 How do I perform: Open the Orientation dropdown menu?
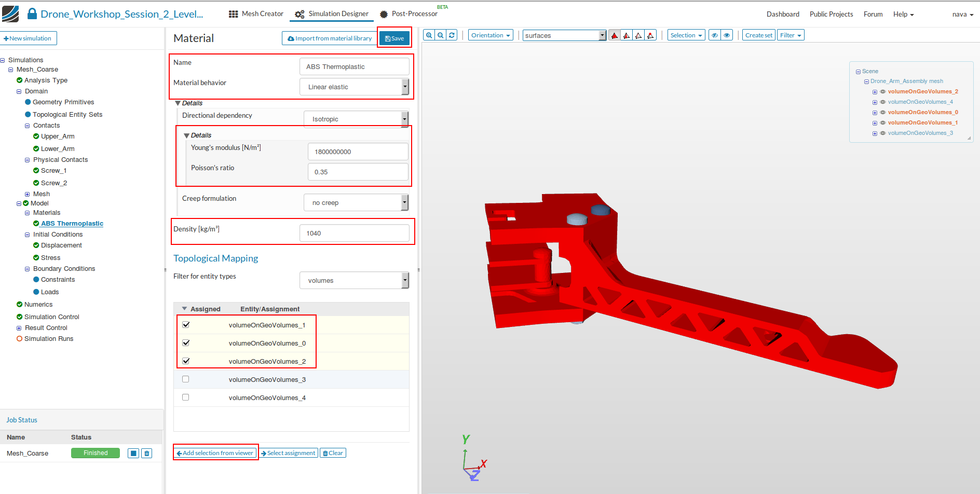491,35
